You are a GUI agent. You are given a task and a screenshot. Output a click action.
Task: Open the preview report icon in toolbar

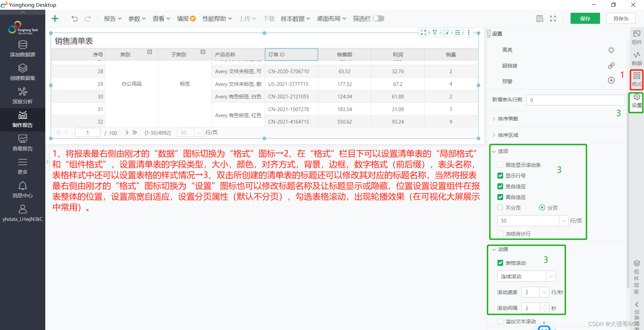pos(540,19)
